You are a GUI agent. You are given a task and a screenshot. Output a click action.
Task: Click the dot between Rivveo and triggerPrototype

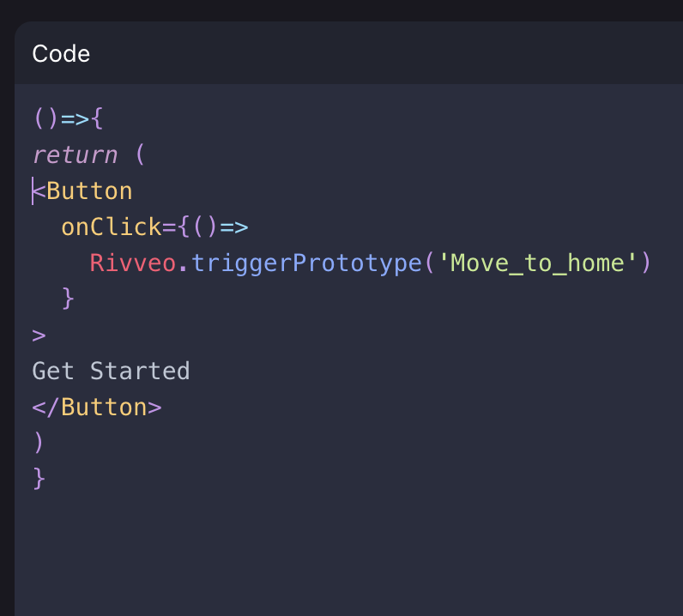coord(183,263)
